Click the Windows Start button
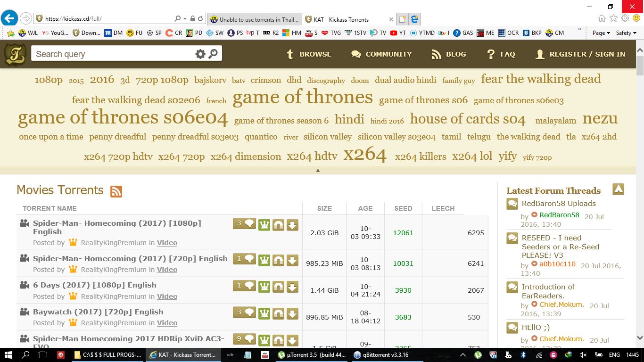This screenshot has width=644, height=362. (9, 355)
